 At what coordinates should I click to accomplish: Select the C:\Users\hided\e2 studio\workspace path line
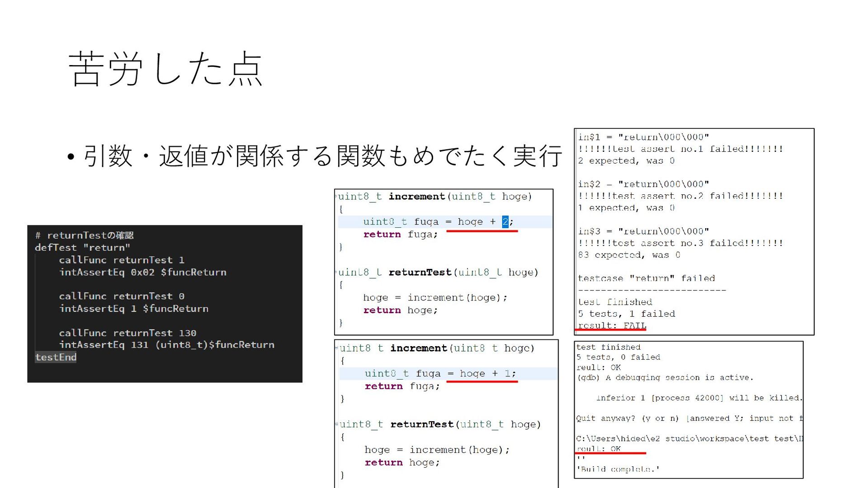point(689,438)
